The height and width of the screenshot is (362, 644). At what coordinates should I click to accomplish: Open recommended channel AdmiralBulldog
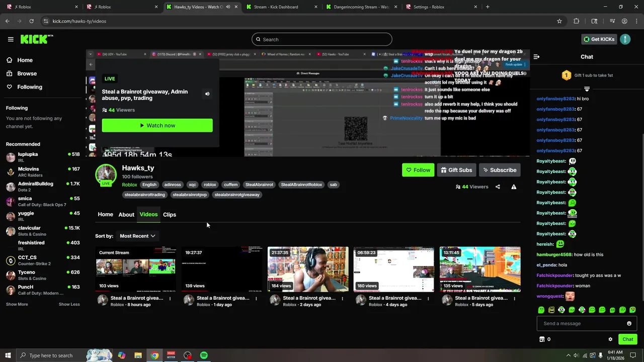tap(43, 187)
